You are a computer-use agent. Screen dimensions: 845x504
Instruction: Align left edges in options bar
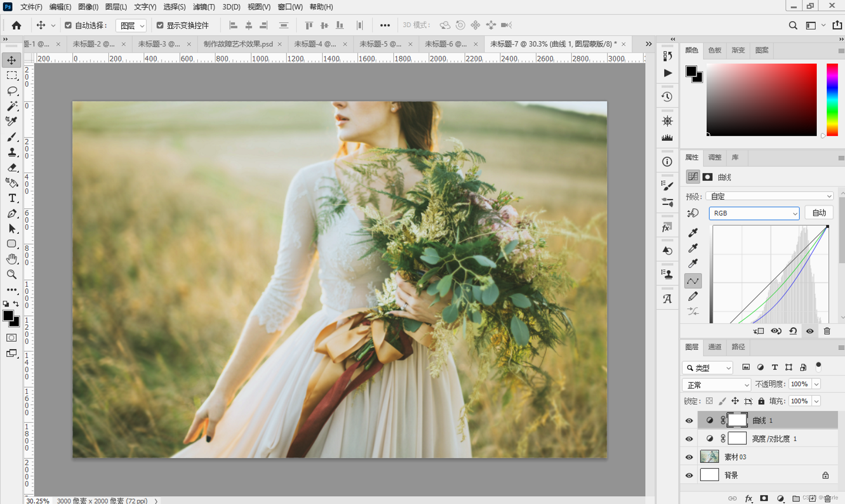point(233,25)
